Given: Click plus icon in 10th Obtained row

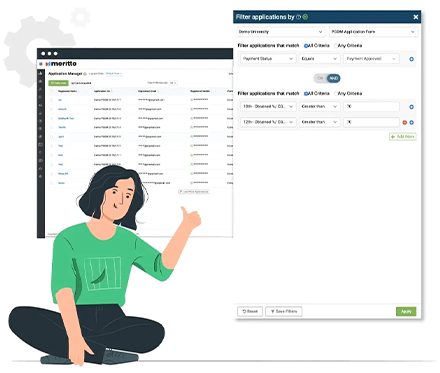Looking at the screenshot, I should (411, 107).
